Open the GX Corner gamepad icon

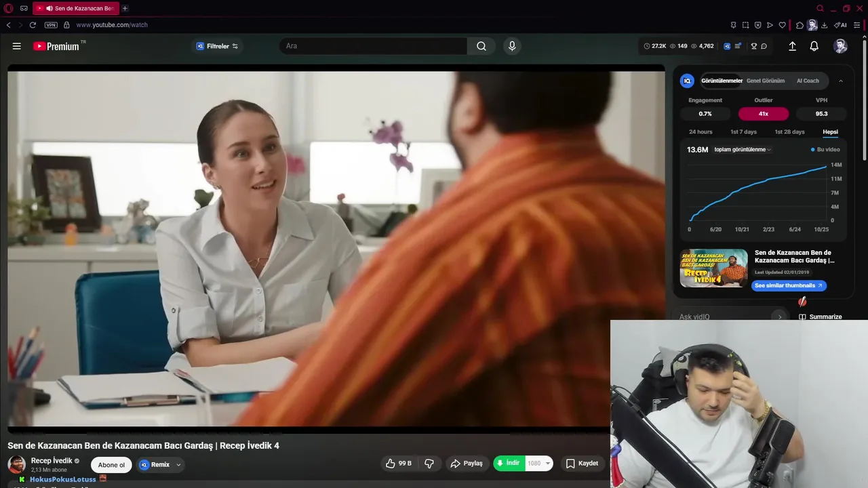24,8
